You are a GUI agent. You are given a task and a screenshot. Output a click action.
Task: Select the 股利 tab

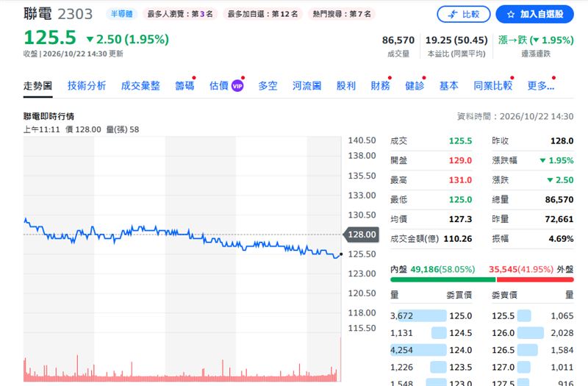click(x=345, y=86)
